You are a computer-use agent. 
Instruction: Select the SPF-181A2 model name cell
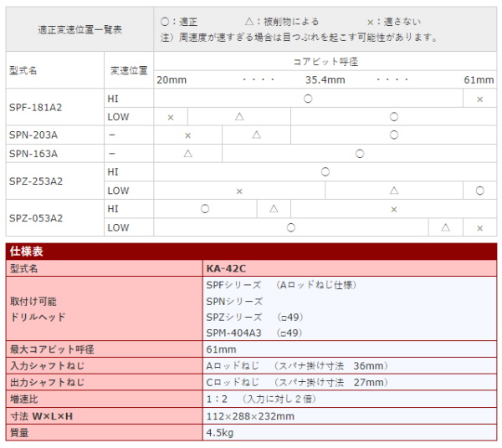(x=54, y=107)
